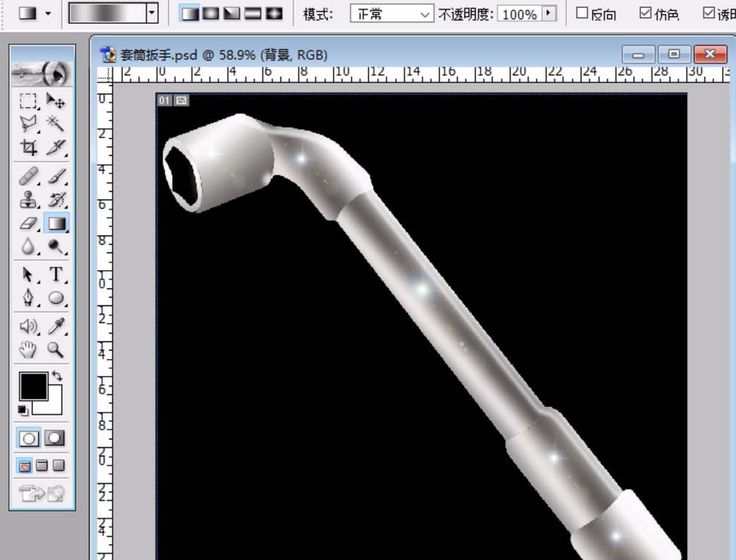This screenshot has width=736, height=560.
Task: Switch to the Eraser tool
Action: click(28, 224)
